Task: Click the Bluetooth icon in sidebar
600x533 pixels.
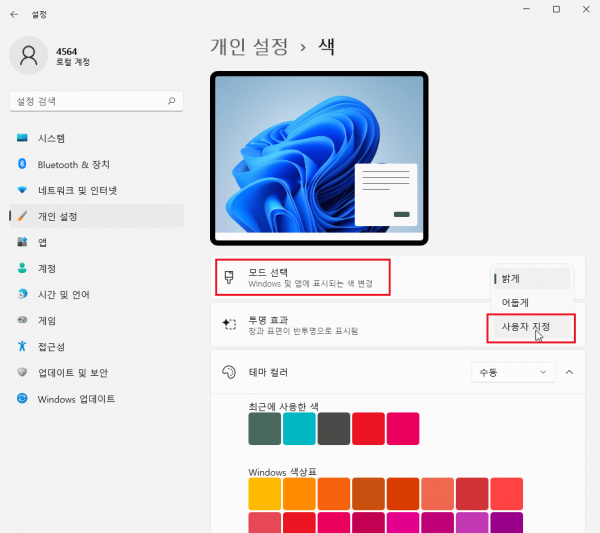Action: [x=22, y=164]
